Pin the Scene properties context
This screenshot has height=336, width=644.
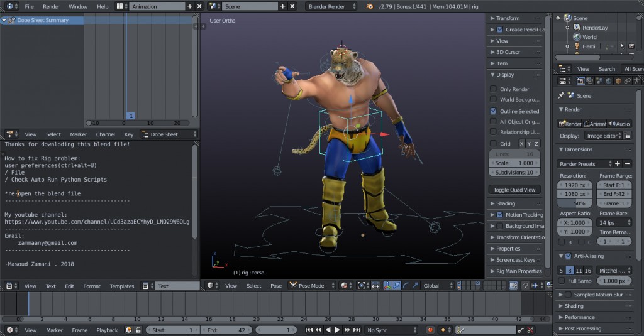tap(561, 95)
